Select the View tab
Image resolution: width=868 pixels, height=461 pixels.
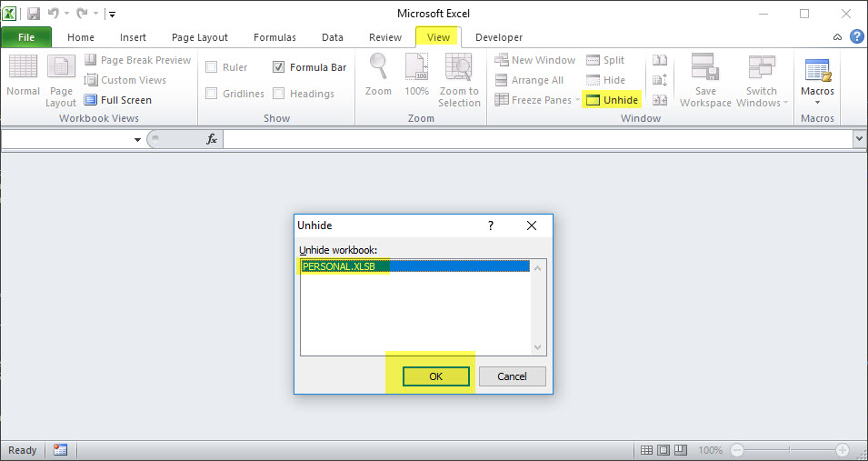pos(438,37)
